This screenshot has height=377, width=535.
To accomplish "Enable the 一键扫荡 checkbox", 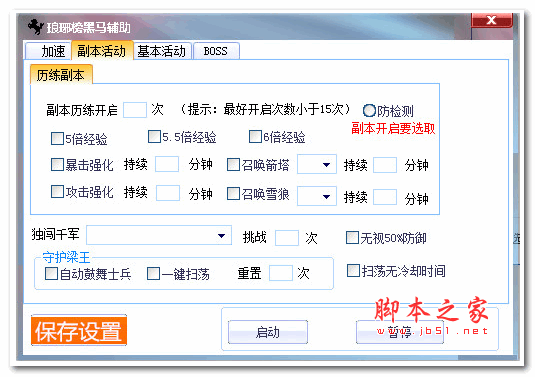I will coord(153,273).
